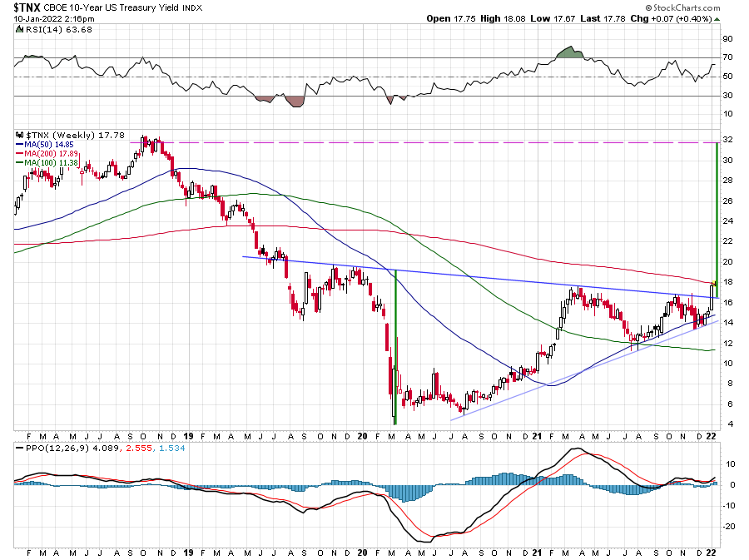
Task: Open the StockCharts.com copyright link
Action: [682, 7]
